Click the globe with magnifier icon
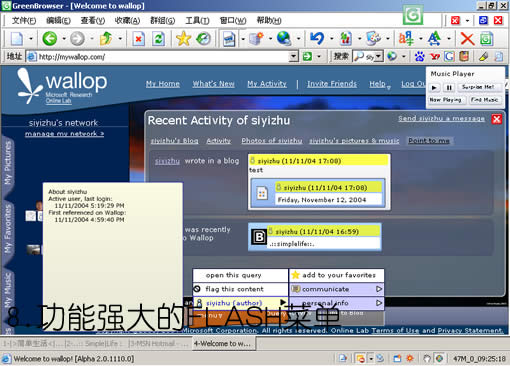The height and width of the screenshot is (366, 510). click(284, 39)
